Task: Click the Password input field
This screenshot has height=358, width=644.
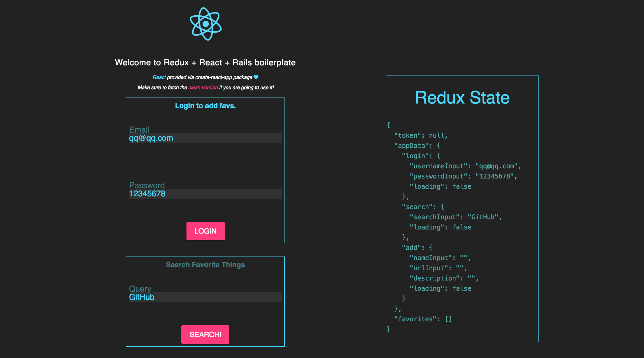Action: [205, 194]
